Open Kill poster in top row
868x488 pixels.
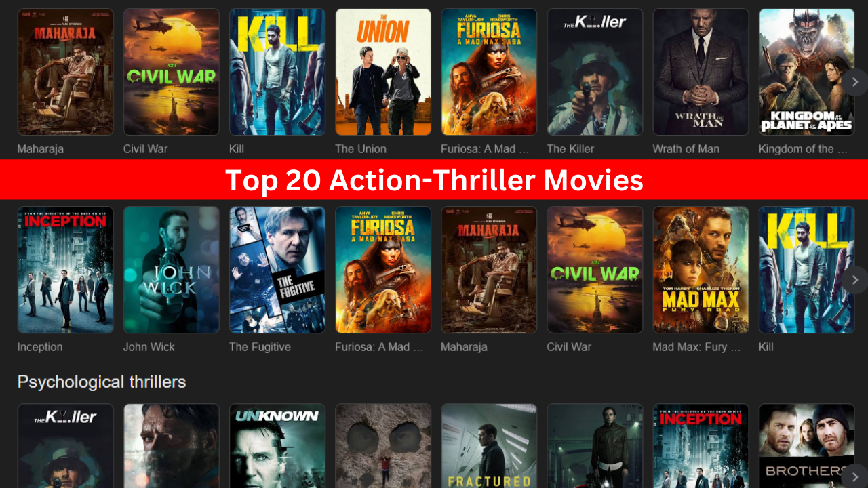click(x=277, y=72)
